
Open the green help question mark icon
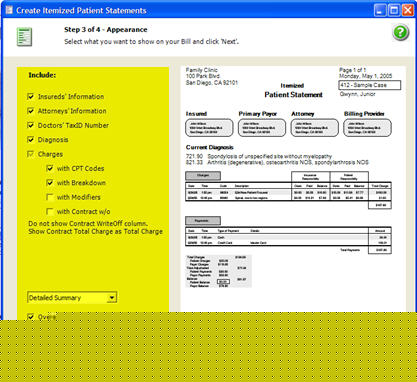point(401,33)
